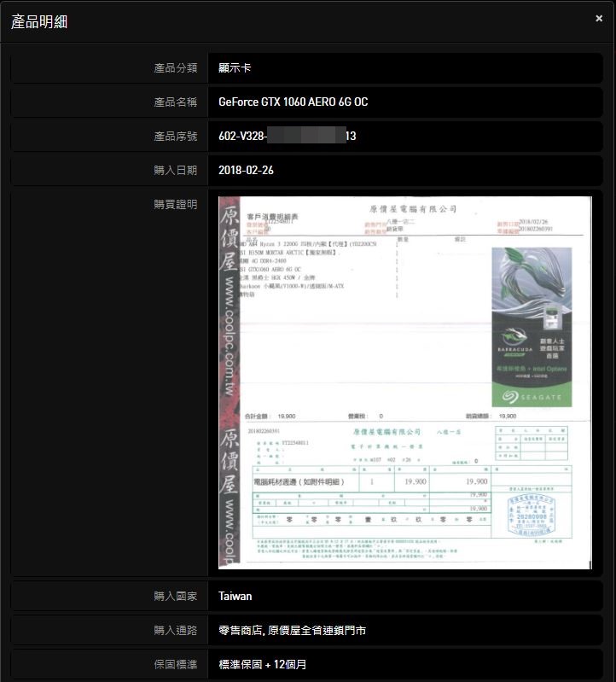Viewport: 616px width, 682px height.
Task: Click the GeForce GTX 1060 AERO product name
Action: point(293,102)
